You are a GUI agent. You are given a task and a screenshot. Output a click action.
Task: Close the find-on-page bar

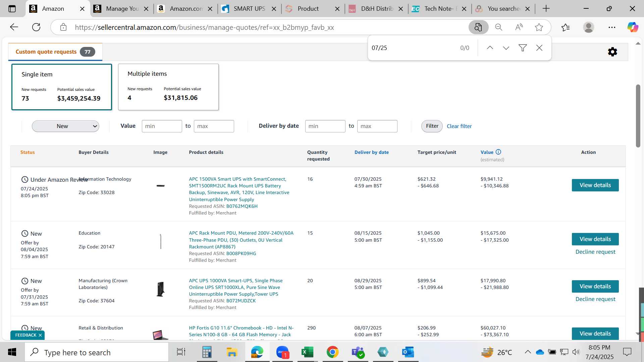pyautogui.click(x=539, y=48)
